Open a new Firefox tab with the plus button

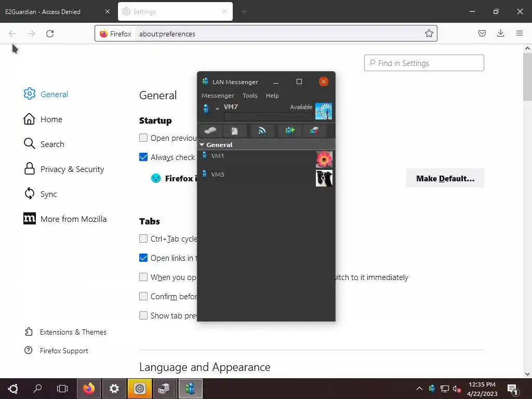click(x=244, y=12)
